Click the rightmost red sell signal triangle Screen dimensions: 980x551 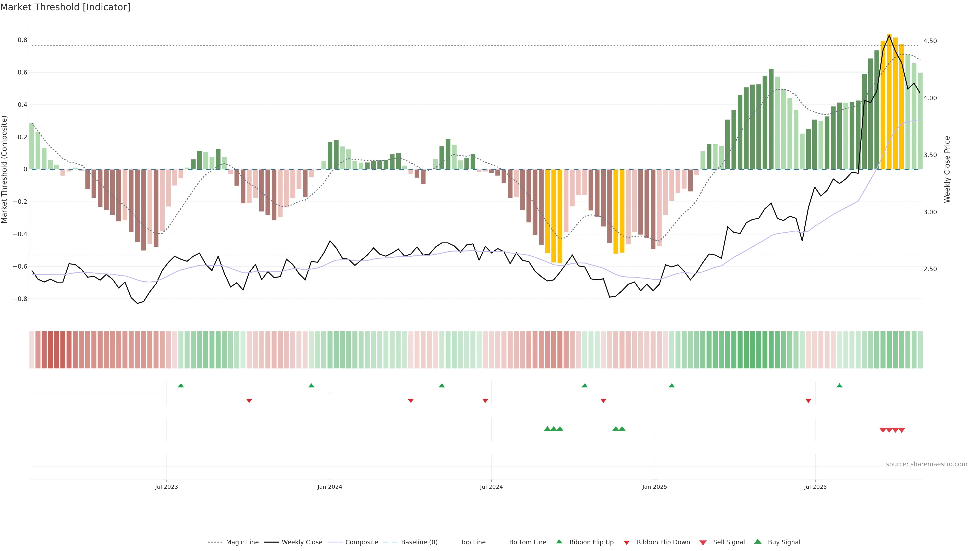point(902,430)
